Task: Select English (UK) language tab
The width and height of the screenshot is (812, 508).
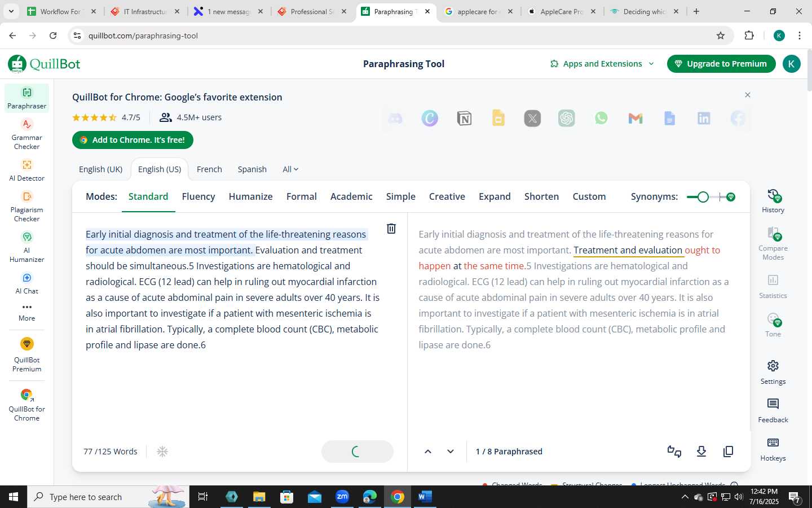Action: (x=100, y=169)
